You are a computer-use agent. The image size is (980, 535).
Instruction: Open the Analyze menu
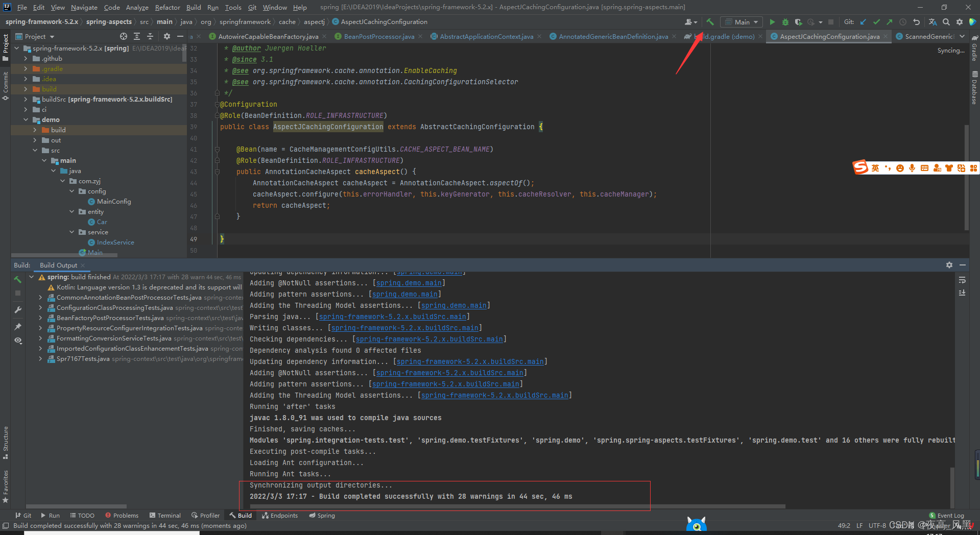137,7
